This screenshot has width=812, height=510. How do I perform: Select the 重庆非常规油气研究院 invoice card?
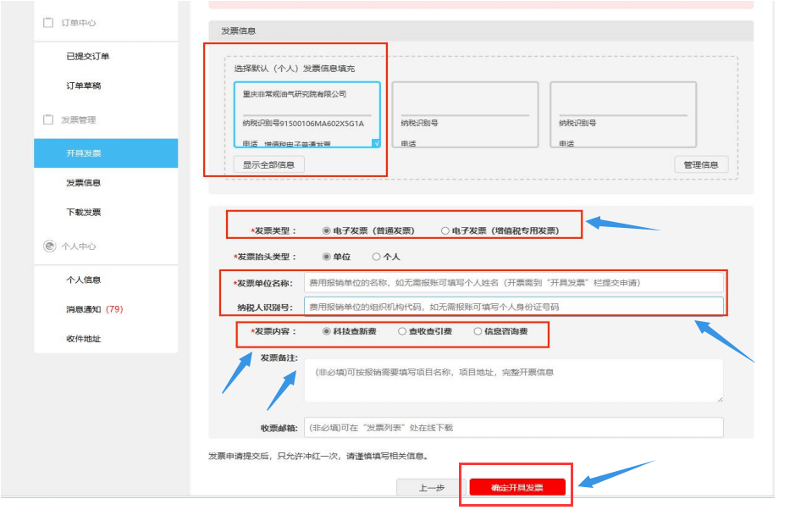[307, 114]
